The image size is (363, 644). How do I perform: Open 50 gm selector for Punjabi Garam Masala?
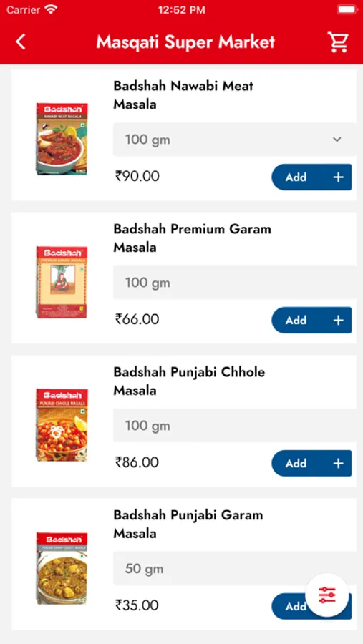(x=235, y=568)
